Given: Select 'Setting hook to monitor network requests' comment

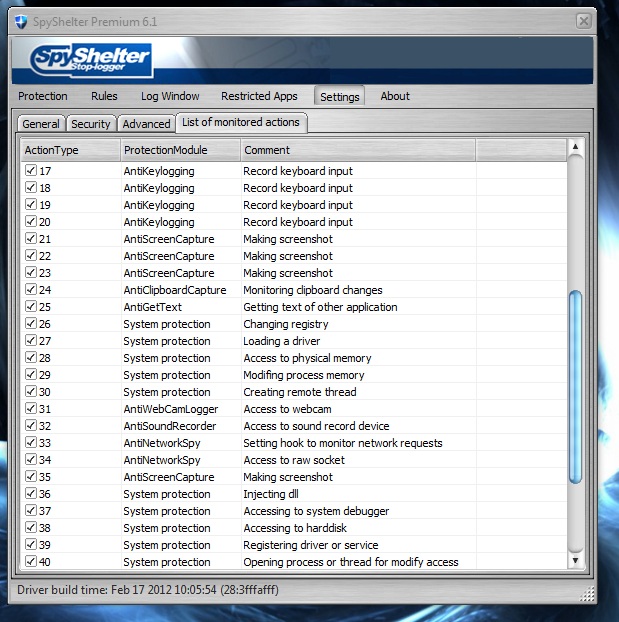Looking at the screenshot, I should [343, 443].
